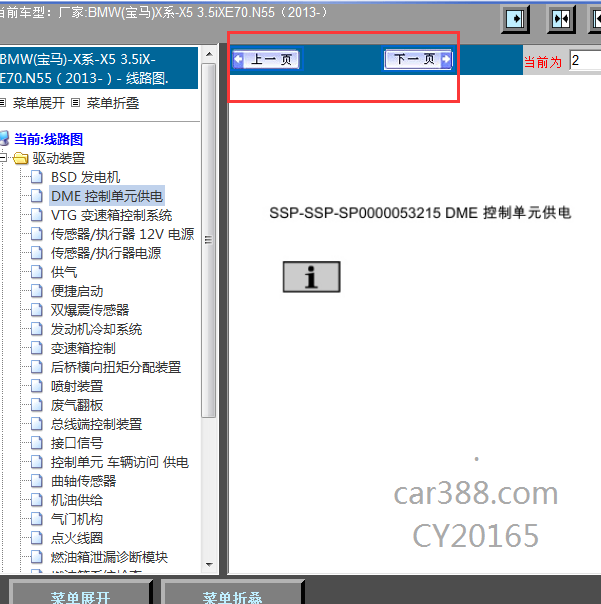Viewport: 601px width, 604px height.
Task: Open the 燃油箱泄漏诊断模块 entry
Action: point(109,557)
